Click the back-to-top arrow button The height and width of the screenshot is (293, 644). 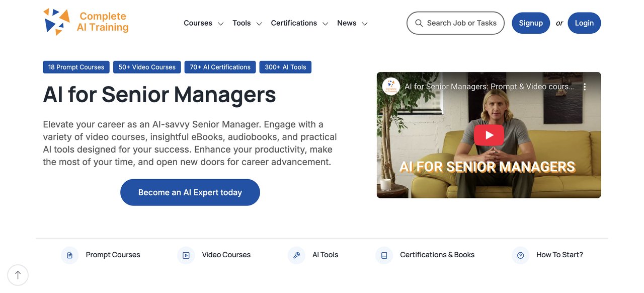18,275
